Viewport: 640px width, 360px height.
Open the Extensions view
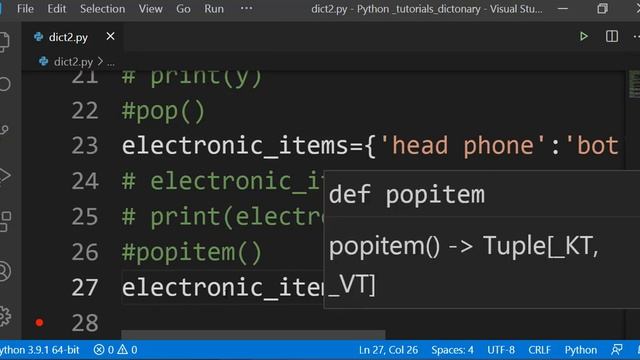coord(5,222)
